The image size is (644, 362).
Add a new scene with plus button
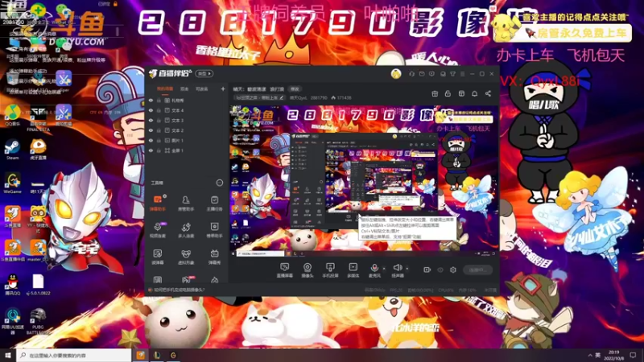[x=223, y=88]
